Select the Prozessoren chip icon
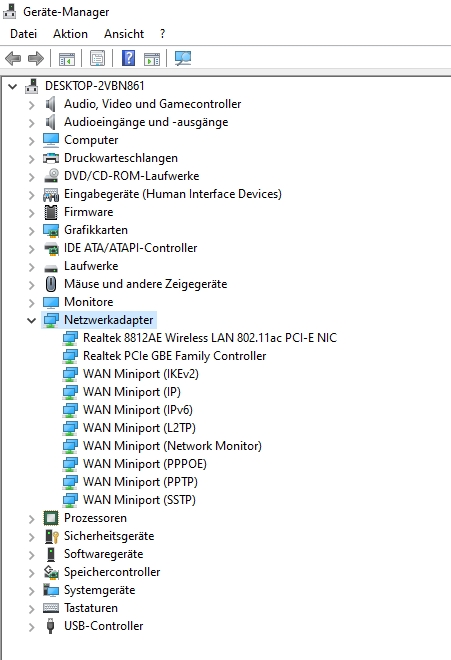Image resolution: width=451 pixels, height=660 pixels. click(51, 518)
